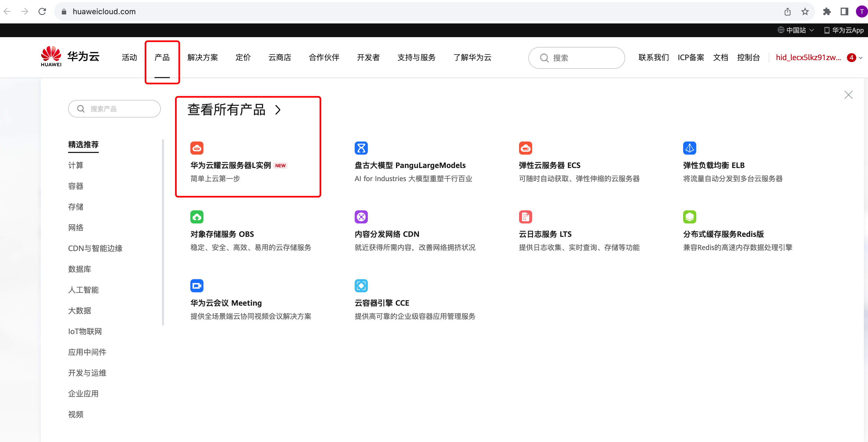Viewport: 868px width, 442px height.
Task: Click the 查看所有产品 heading link
Action: [x=226, y=110]
